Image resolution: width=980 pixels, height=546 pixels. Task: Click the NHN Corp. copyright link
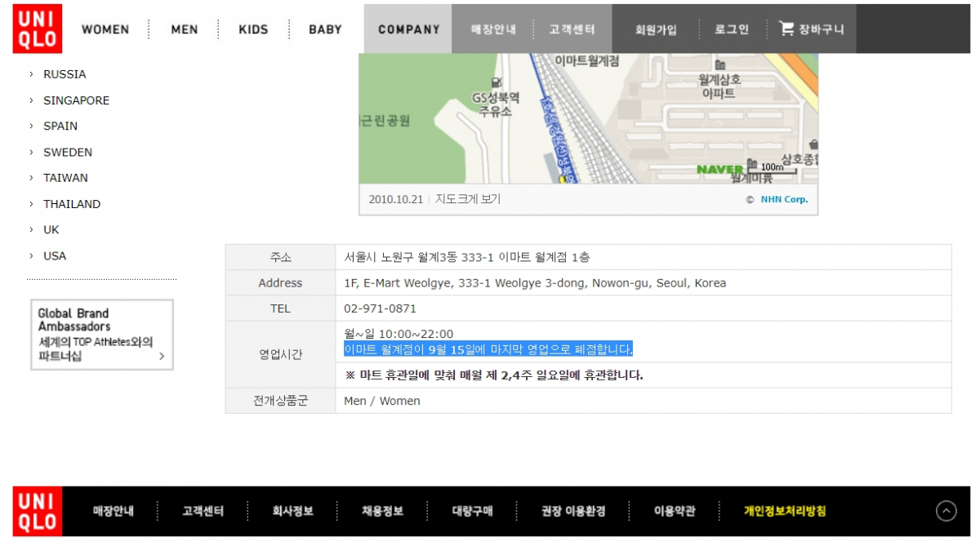click(784, 199)
